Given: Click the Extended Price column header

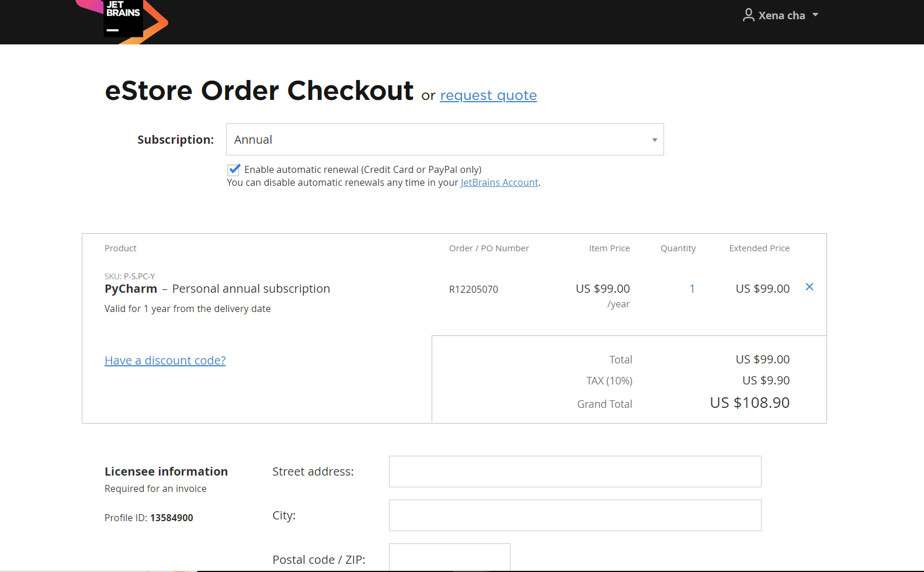Looking at the screenshot, I should pos(759,248).
